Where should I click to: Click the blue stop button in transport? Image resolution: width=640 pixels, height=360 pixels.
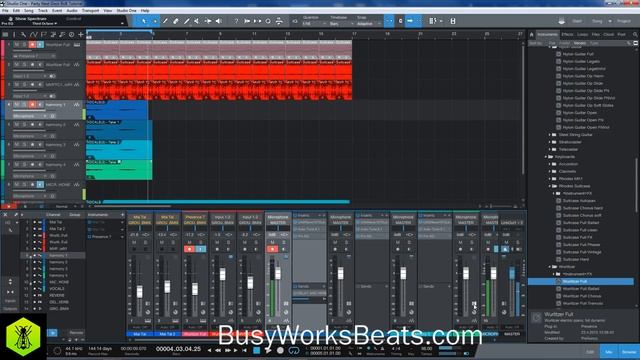[x=256, y=350]
